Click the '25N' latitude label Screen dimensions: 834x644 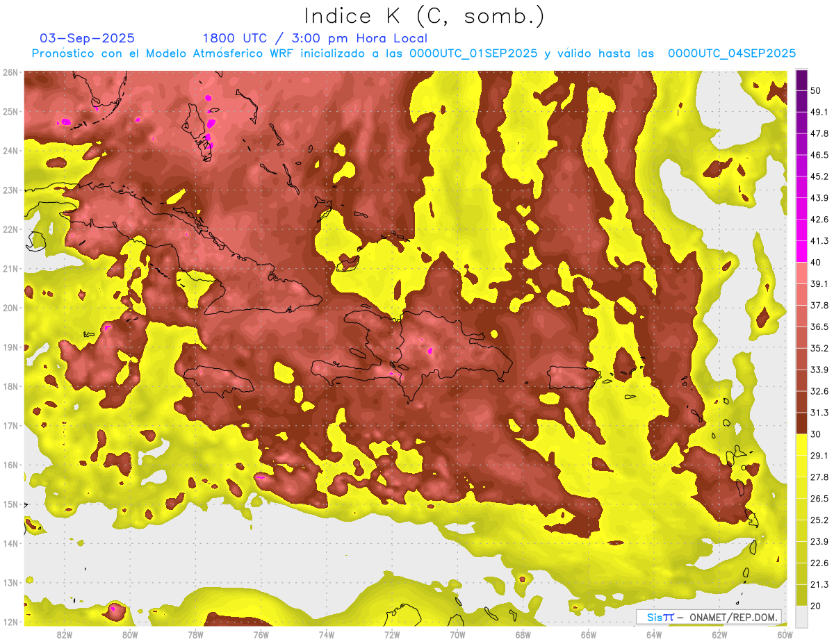[x=10, y=112]
